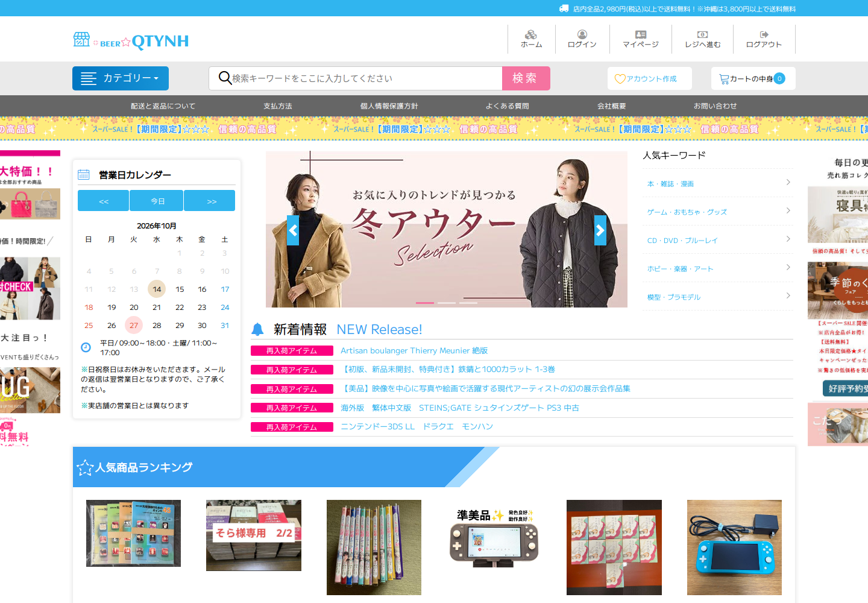Go to next month in calendar

coord(210,201)
